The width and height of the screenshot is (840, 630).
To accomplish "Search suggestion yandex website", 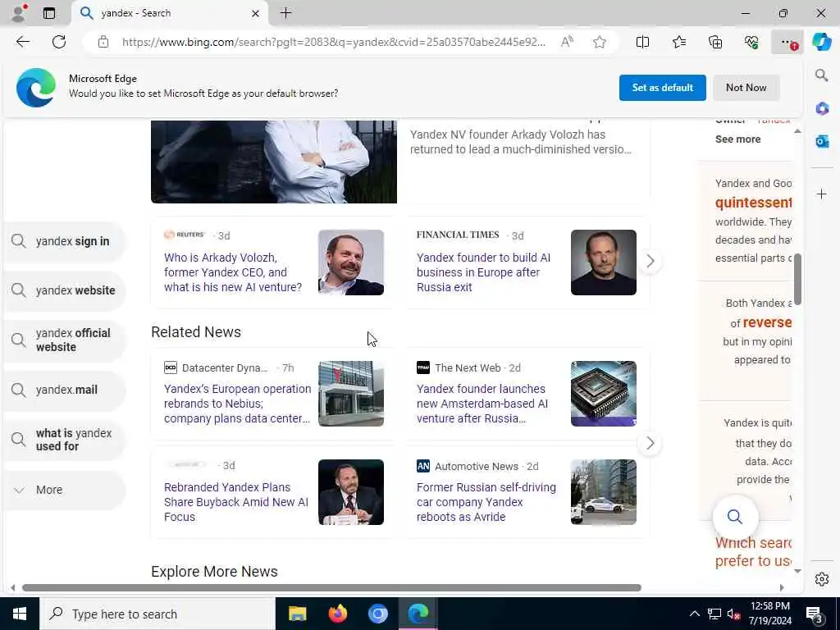I will [x=64, y=290].
